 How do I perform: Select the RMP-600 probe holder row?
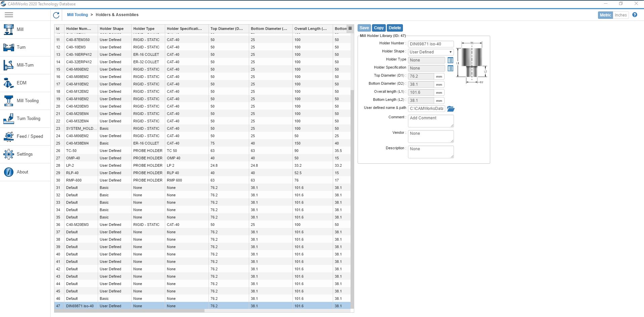pyautogui.click(x=202, y=180)
